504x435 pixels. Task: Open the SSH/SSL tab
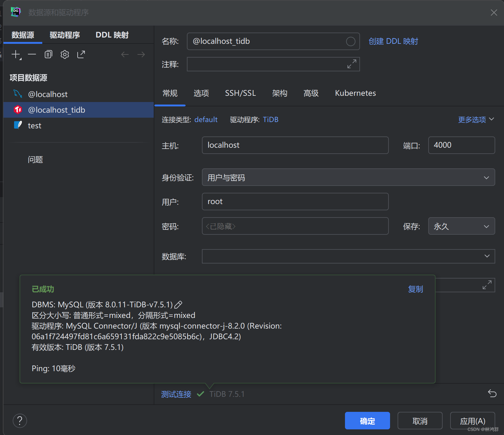(x=240, y=93)
